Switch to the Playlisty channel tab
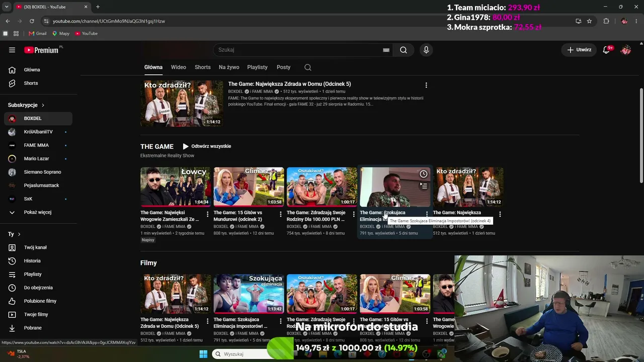This screenshot has width=644, height=362. 257,67
